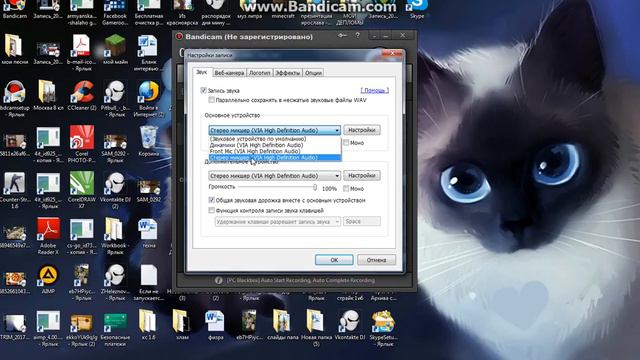Viewport: 640px width, 360px height.
Task: Click the info icon in Bandicam status bar
Action: pyautogui.click(x=218, y=280)
